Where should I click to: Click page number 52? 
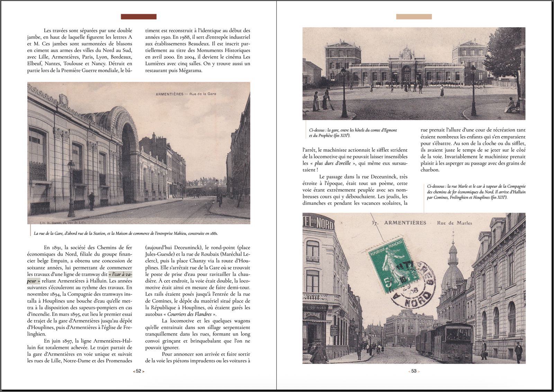tap(138, 371)
